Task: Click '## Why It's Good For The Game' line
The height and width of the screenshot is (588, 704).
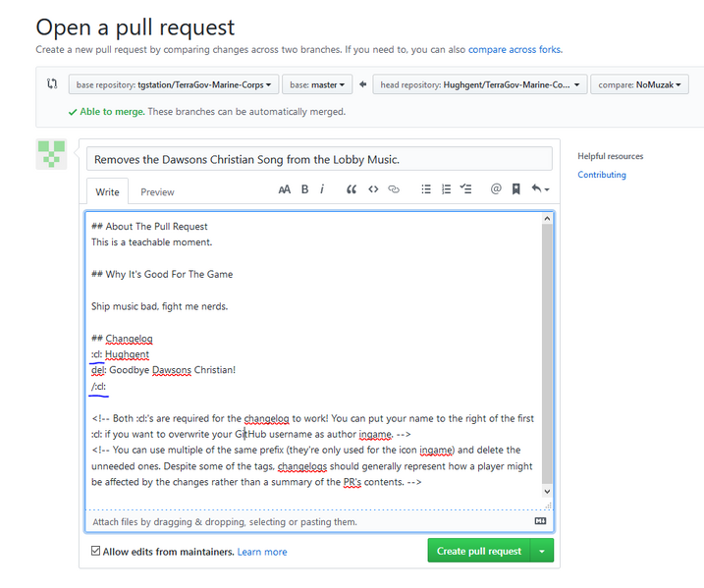Action: 162,274
